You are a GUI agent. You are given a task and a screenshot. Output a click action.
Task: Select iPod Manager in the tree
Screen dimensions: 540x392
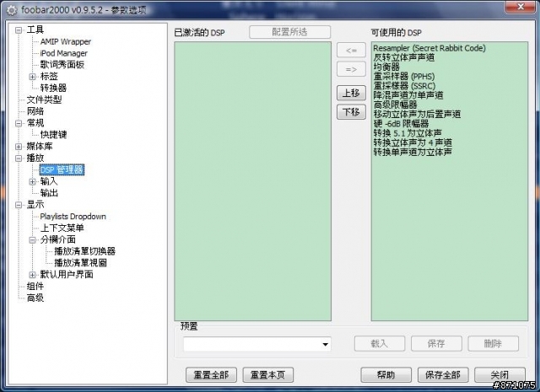pos(64,53)
